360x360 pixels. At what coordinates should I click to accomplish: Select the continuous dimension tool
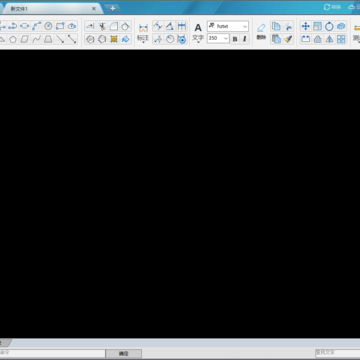pos(182,26)
